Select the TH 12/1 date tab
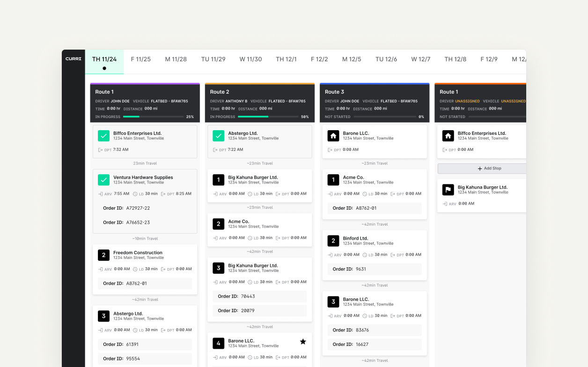The width and height of the screenshot is (588, 367). pos(286,59)
